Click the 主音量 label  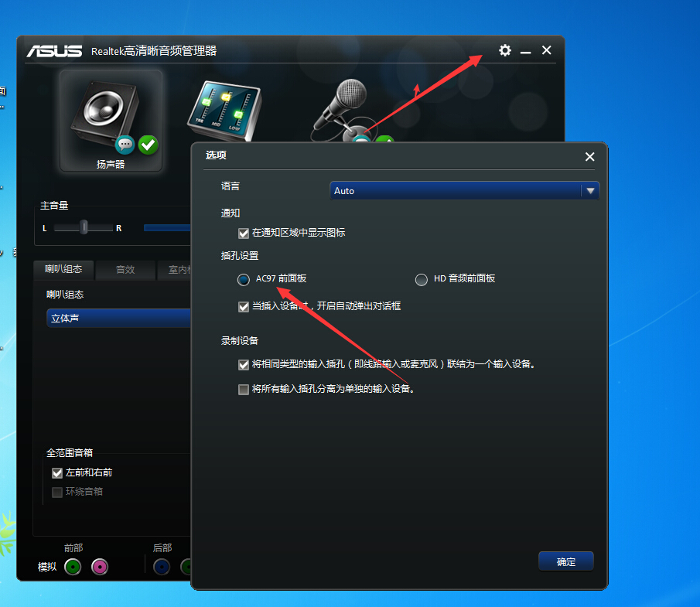click(54, 206)
